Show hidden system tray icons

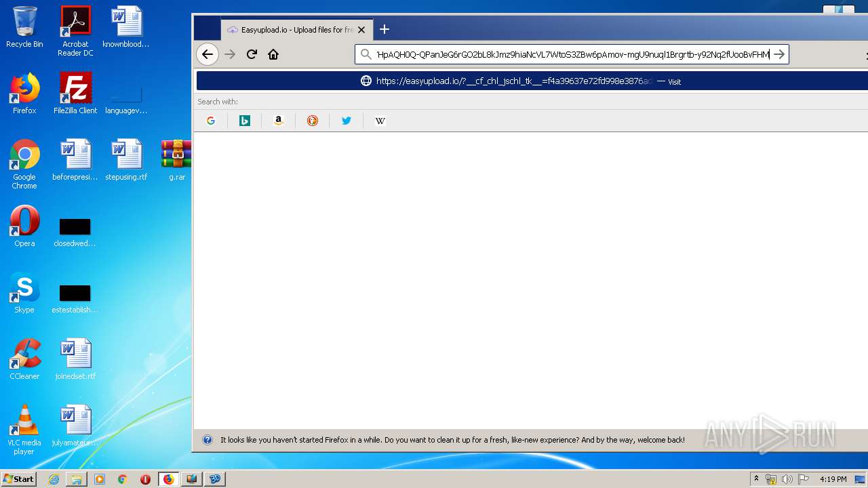point(756,479)
